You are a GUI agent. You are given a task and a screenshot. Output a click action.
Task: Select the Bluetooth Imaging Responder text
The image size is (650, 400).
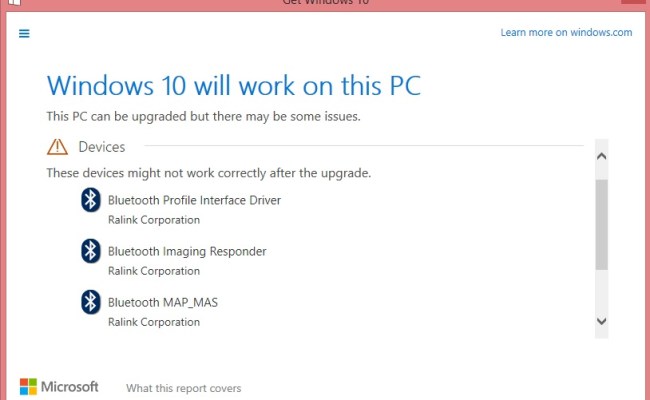pos(187,252)
